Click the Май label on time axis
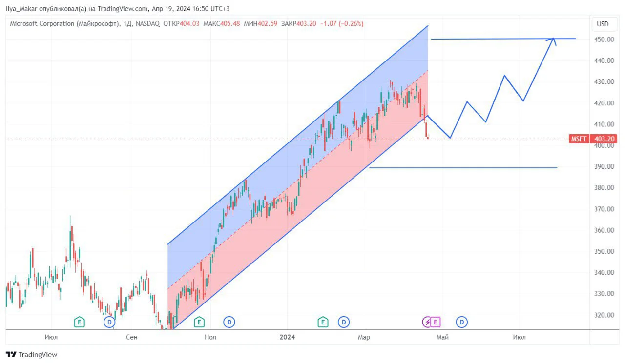This screenshot has width=625, height=364. point(443,337)
